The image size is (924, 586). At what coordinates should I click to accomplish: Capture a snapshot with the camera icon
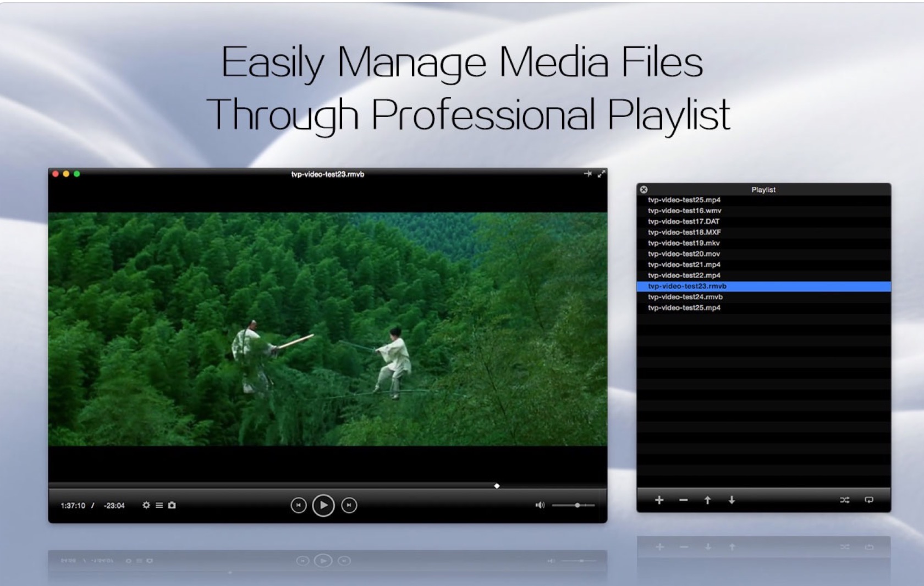click(x=172, y=505)
